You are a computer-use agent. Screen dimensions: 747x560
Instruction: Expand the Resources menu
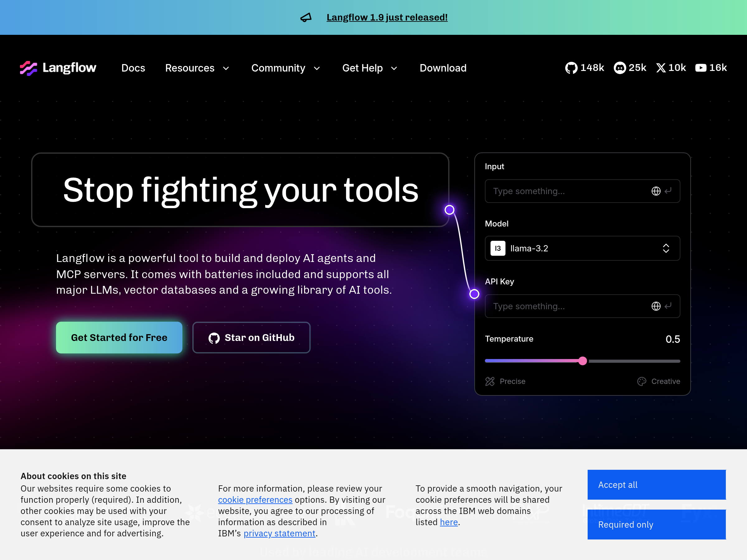point(197,68)
